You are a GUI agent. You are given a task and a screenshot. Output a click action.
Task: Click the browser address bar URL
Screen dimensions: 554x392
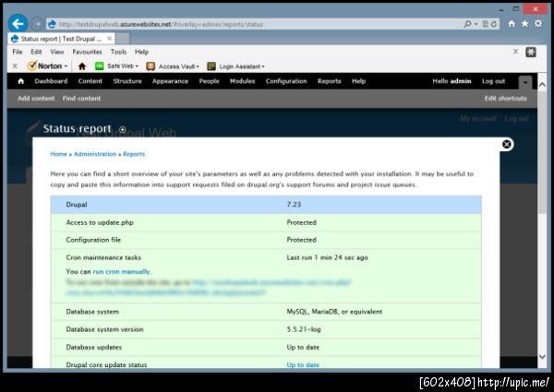tap(161, 24)
